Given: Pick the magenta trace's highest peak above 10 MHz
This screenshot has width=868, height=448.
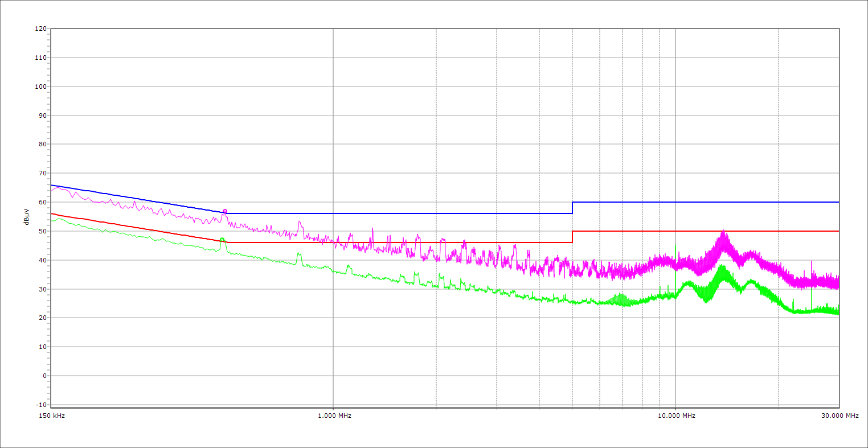Looking at the screenshot, I should click(723, 232).
